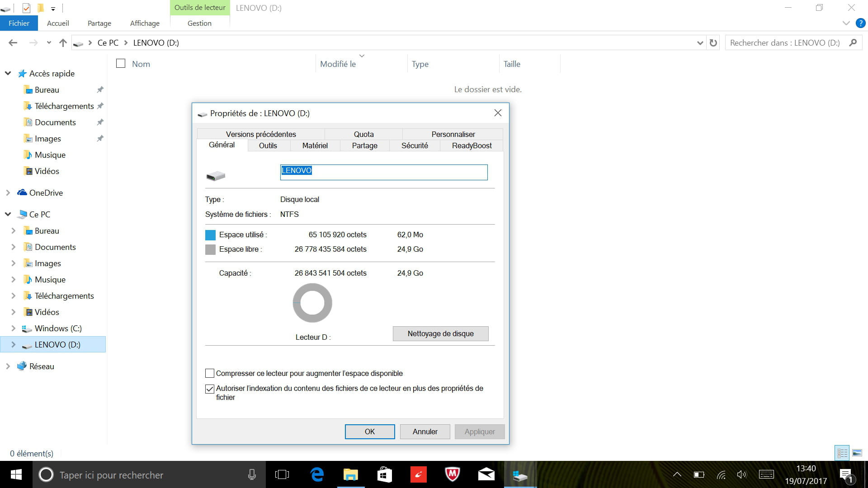
Task: Switch to the Sécurité tab
Action: pyautogui.click(x=415, y=145)
